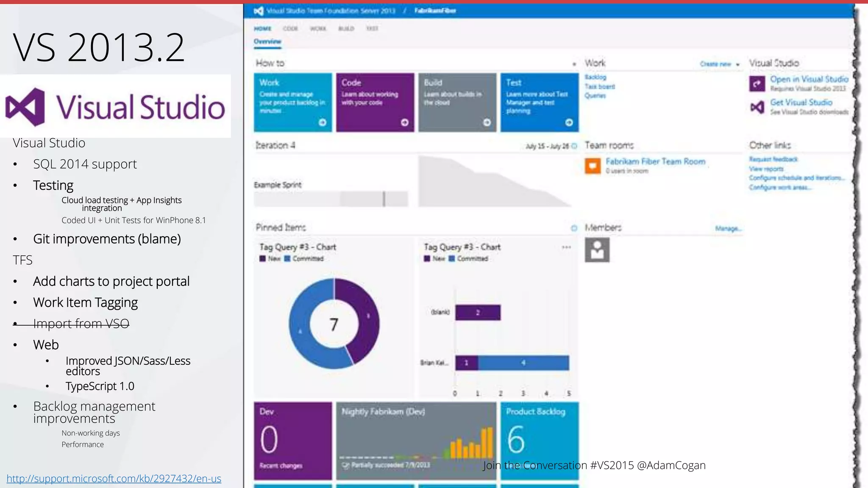Open Configure schedule and iterations link

[x=797, y=178]
